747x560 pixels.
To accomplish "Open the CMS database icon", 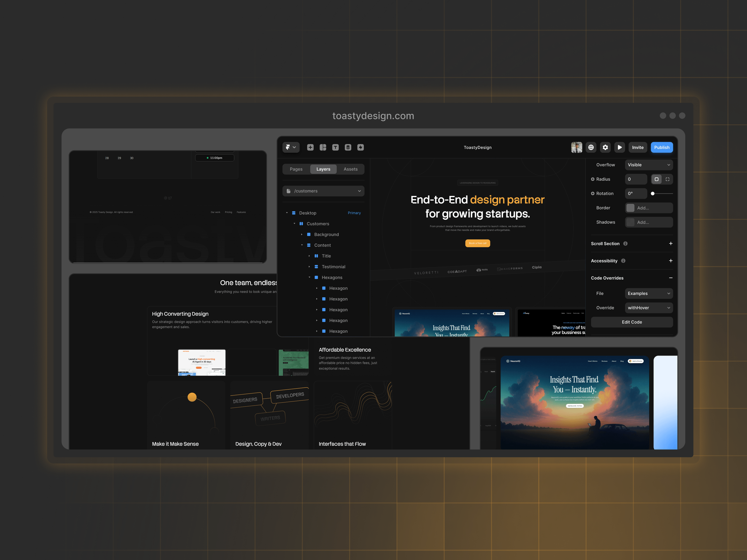I will tap(348, 147).
